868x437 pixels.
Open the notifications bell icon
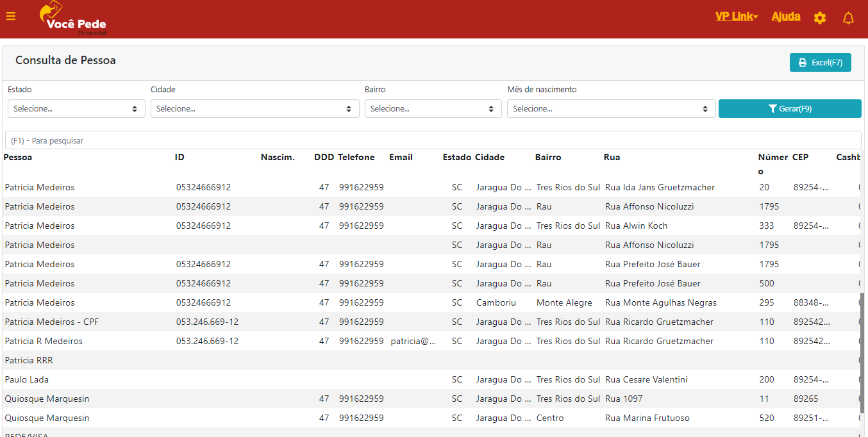coord(848,18)
